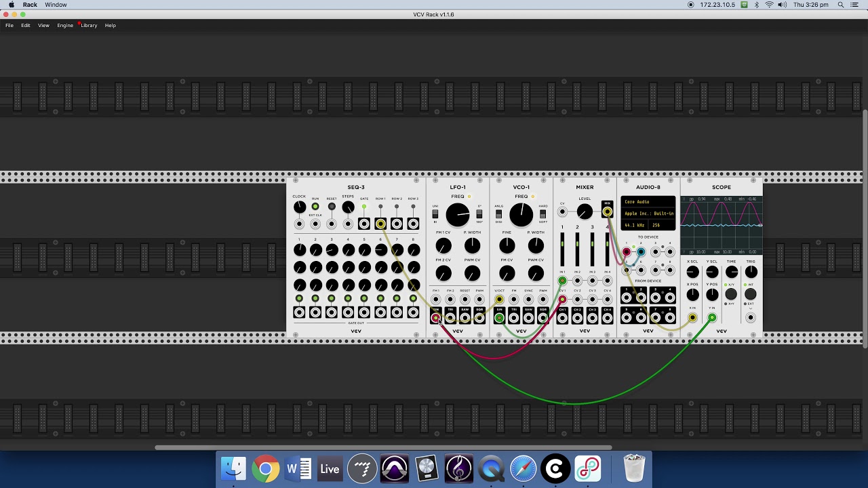
Task: Open the Library menu
Action: pyautogui.click(x=89, y=25)
